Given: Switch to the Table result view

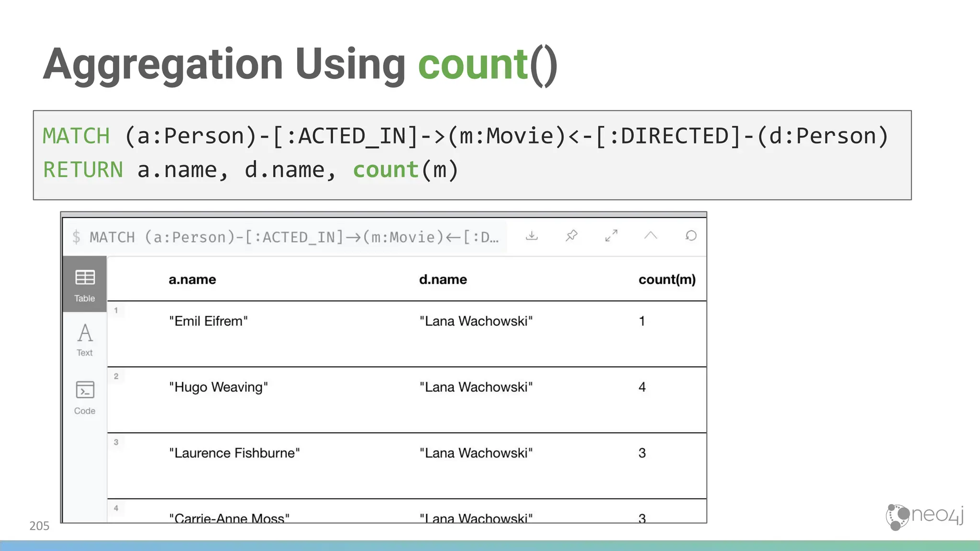Looking at the screenshot, I should point(85,285).
